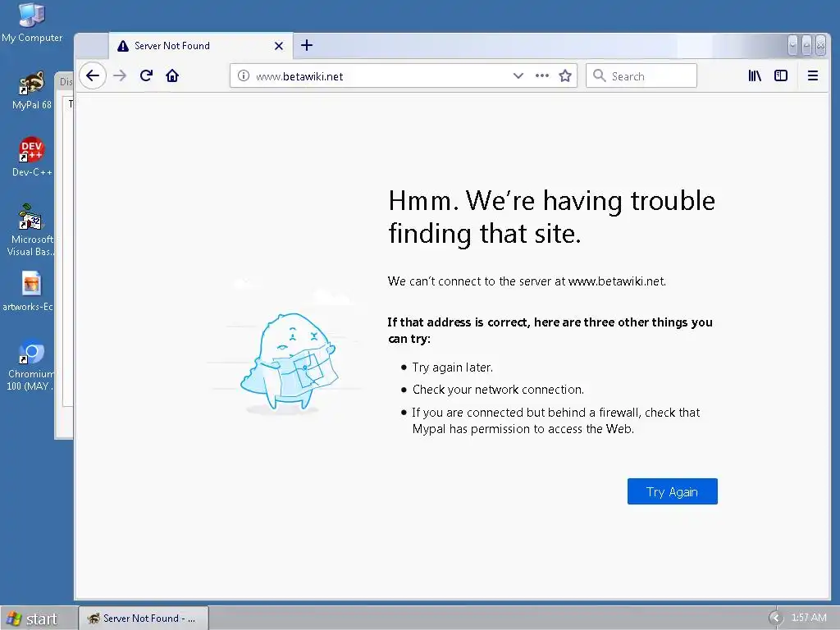Click the 1:57 AM system clock
This screenshot has width=840, height=630.
coord(808,618)
